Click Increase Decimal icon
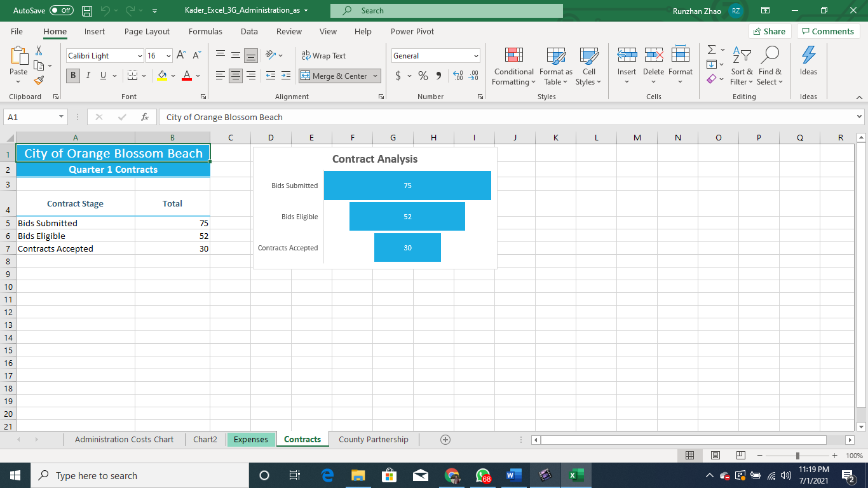 coord(458,76)
